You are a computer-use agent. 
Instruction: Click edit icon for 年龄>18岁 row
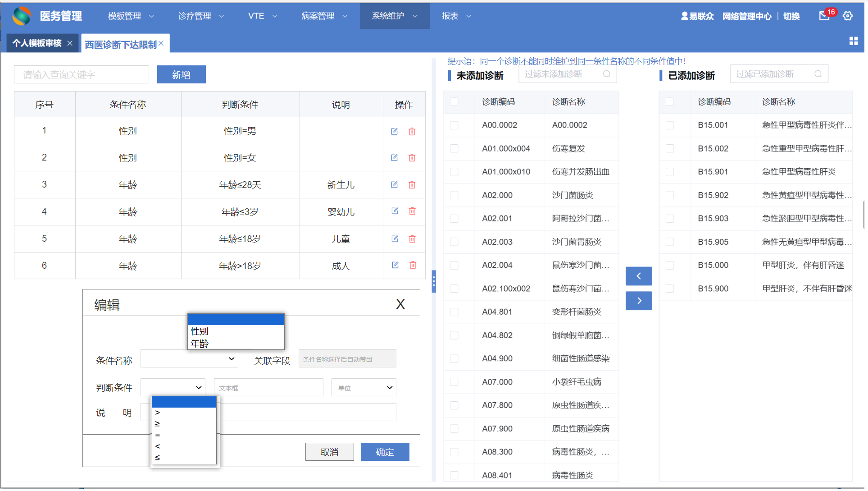click(395, 265)
